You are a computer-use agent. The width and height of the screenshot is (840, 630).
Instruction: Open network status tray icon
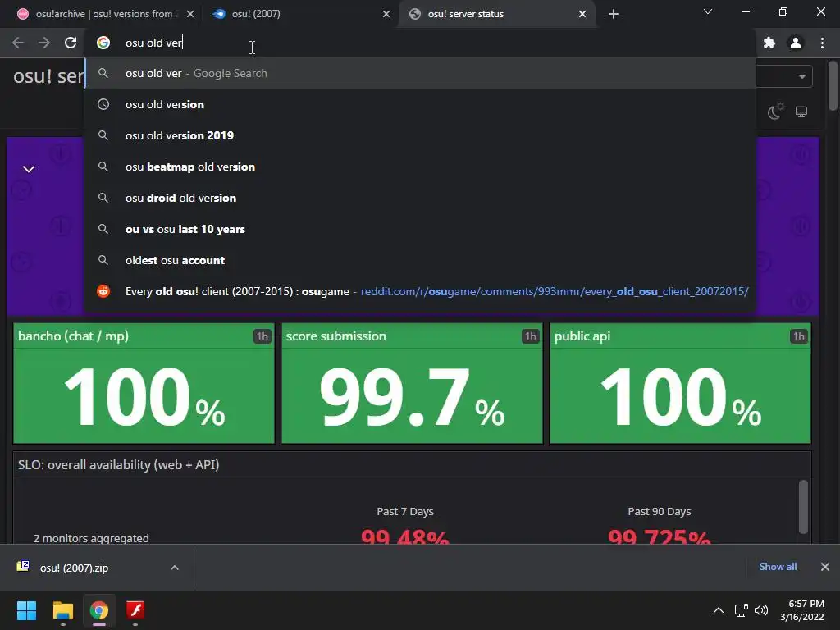click(742, 610)
